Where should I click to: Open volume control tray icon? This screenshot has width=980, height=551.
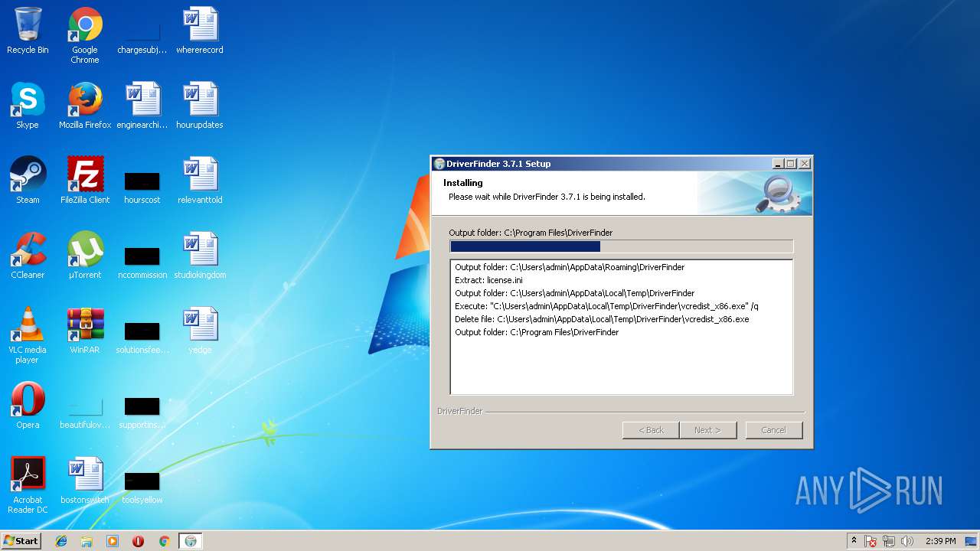(x=907, y=541)
